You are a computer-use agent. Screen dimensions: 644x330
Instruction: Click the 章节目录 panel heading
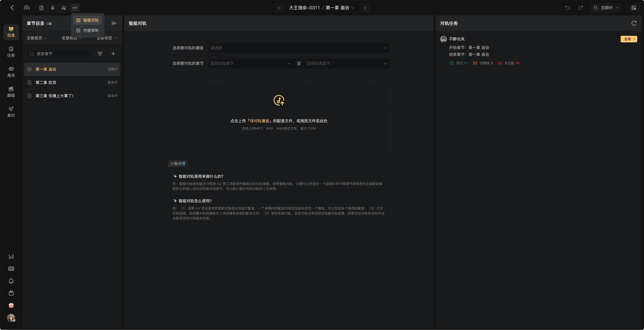(35, 23)
